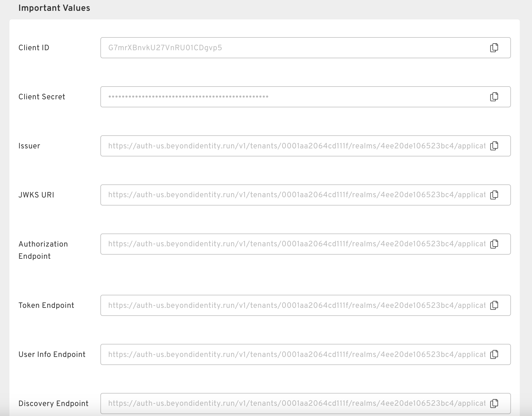Viewport: 532px width, 416px height.
Task: Click the Issuer label
Action: 29,146
